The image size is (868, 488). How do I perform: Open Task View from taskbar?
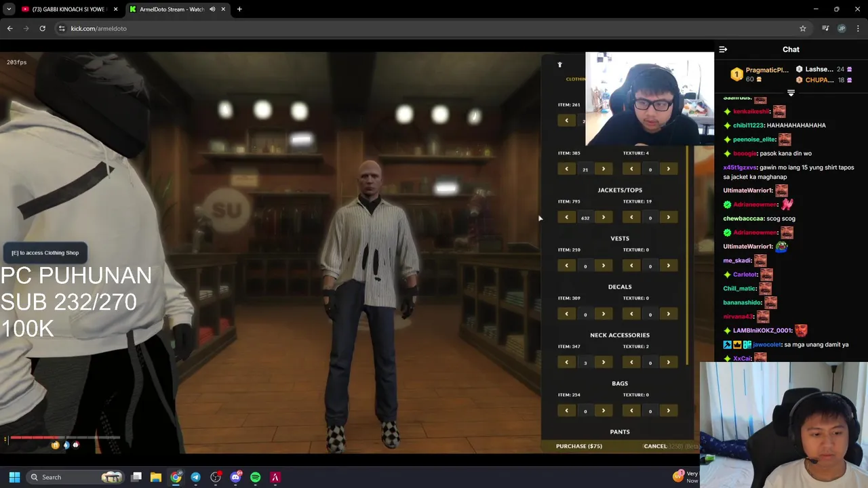click(x=136, y=477)
